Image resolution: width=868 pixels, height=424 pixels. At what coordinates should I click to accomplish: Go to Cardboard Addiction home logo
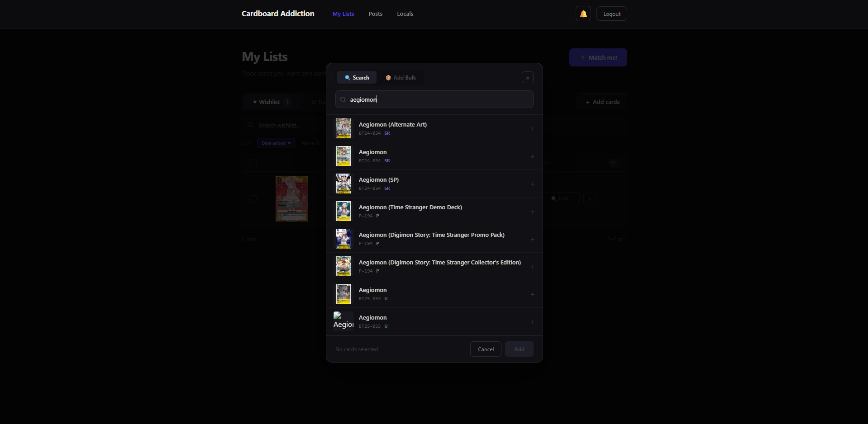tap(278, 14)
